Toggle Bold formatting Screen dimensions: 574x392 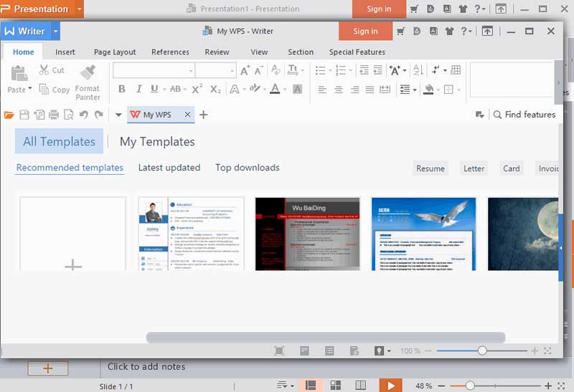122,89
